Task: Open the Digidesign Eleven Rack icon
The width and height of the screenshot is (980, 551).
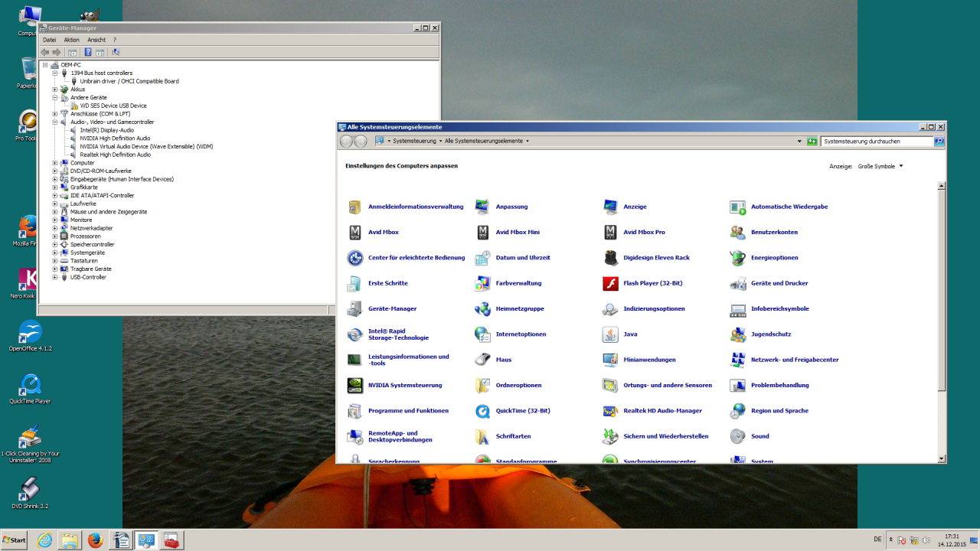Action: [x=610, y=258]
